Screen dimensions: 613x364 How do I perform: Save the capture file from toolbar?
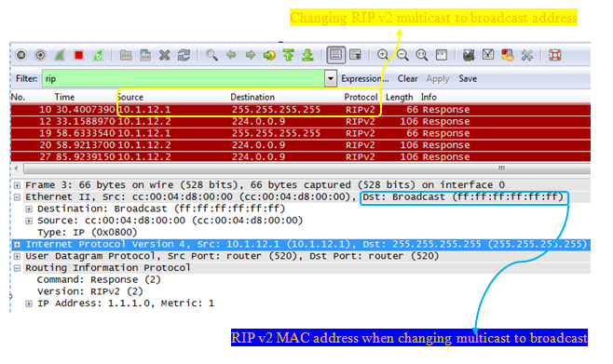click(x=145, y=55)
